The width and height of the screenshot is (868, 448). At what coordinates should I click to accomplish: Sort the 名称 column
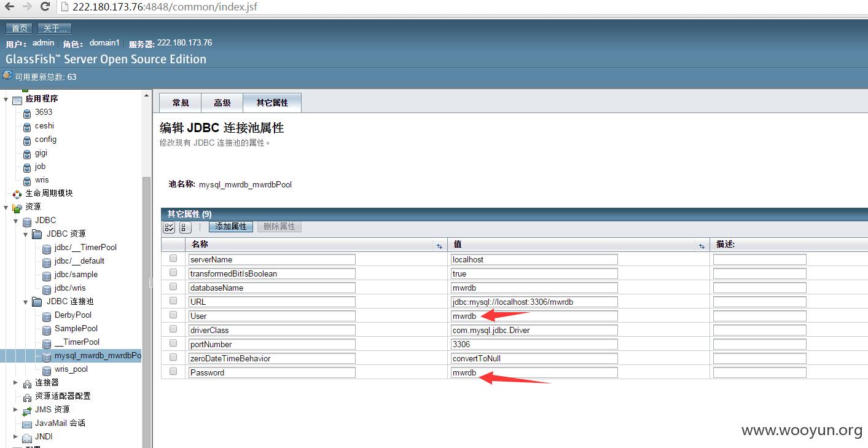pyautogui.click(x=439, y=246)
